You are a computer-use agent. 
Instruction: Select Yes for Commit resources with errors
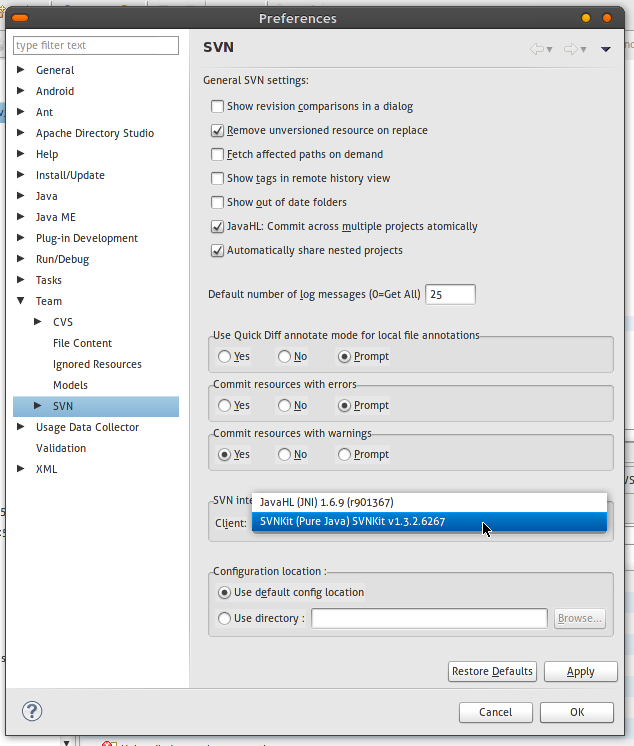point(224,406)
